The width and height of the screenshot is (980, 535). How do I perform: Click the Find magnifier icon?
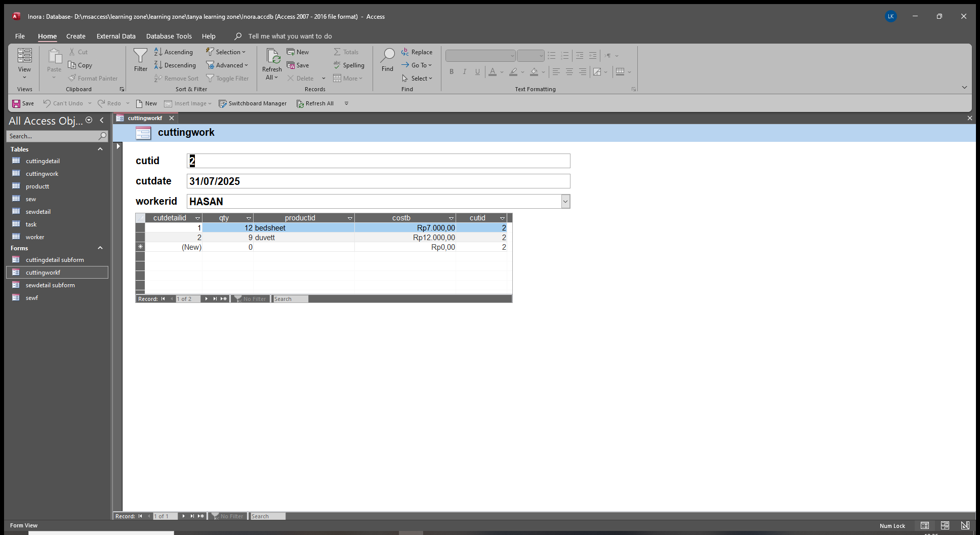(x=387, y=56)
